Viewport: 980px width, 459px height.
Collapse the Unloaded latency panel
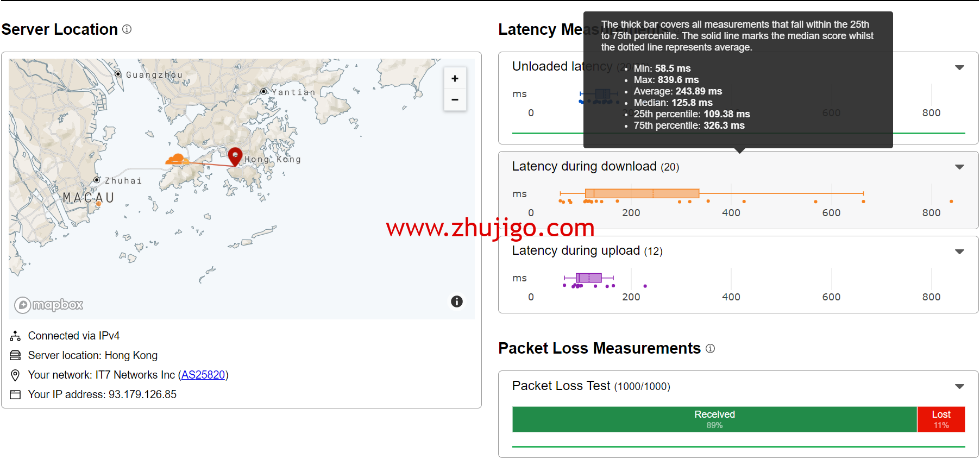[x=959, y=67]
